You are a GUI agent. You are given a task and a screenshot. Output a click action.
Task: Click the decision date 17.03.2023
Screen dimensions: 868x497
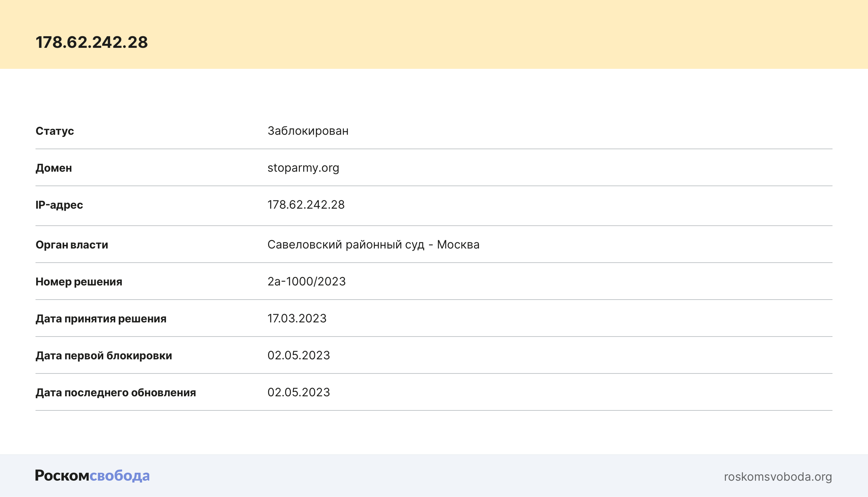(x=297, y=318)
